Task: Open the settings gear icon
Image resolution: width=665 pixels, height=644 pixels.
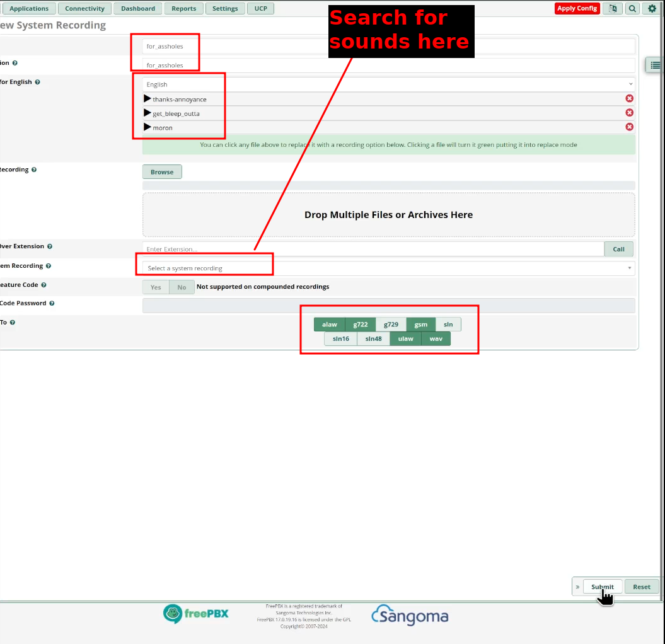Action: click(x=652, y=8)
